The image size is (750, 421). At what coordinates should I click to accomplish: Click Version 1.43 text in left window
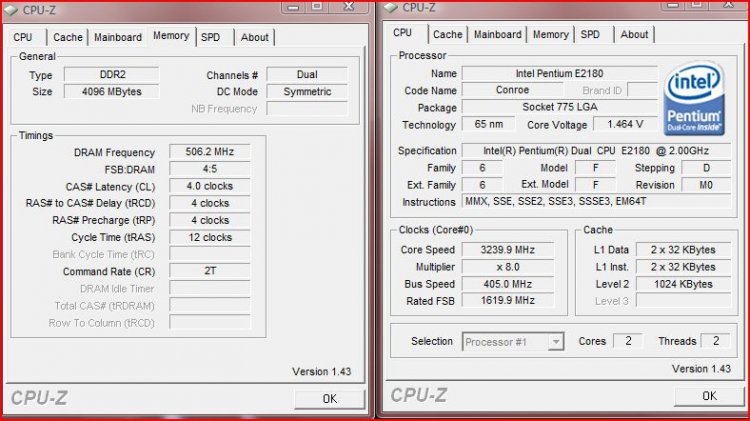coord(321,372)
